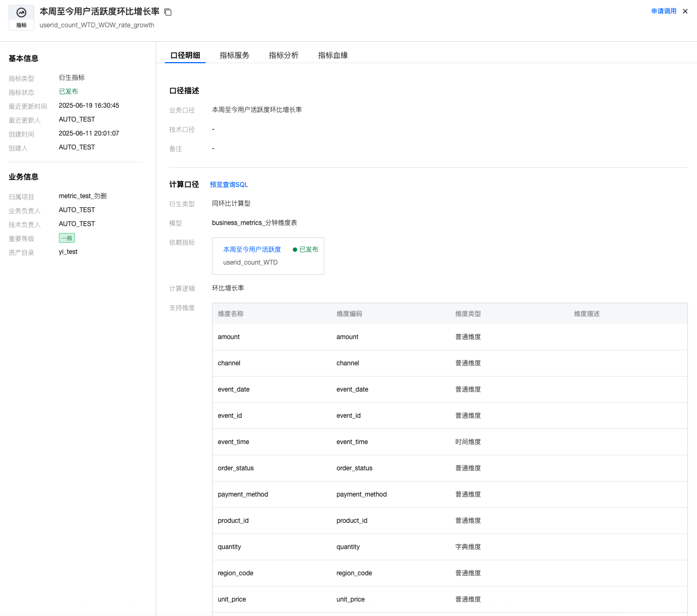Switch to the 指标服务 tab
Viewport: 697px width, 616px height.
(234, 55)
